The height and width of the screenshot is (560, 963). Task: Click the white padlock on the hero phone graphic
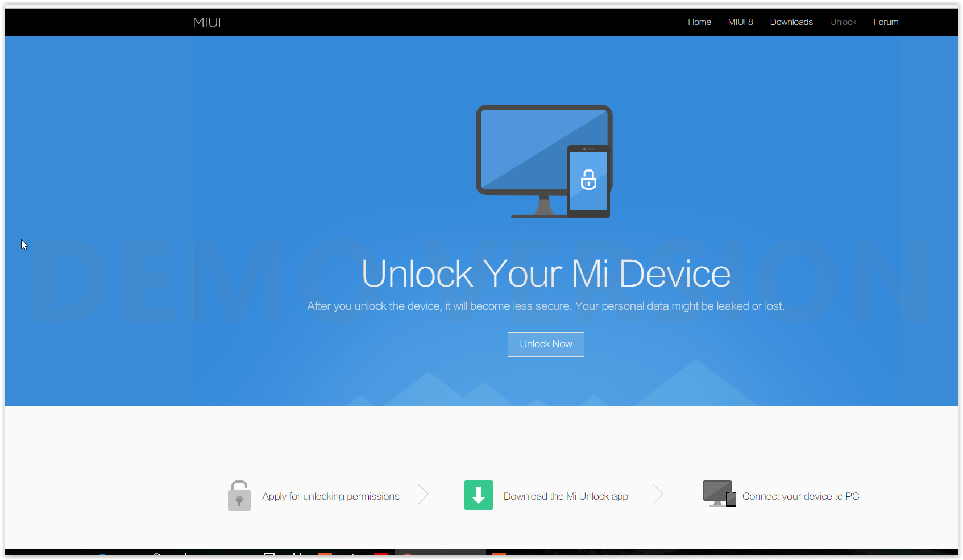(588, 180)
